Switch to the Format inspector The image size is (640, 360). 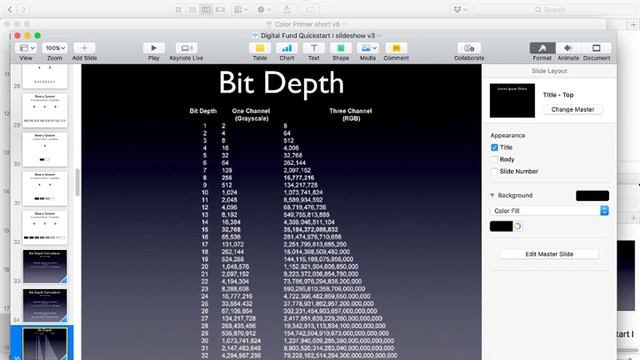542,48
